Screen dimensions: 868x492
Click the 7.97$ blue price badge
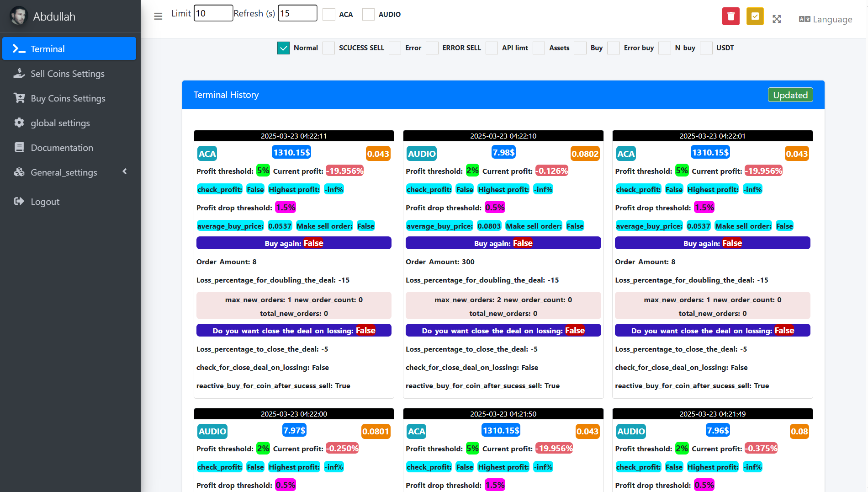coord(294,430)
